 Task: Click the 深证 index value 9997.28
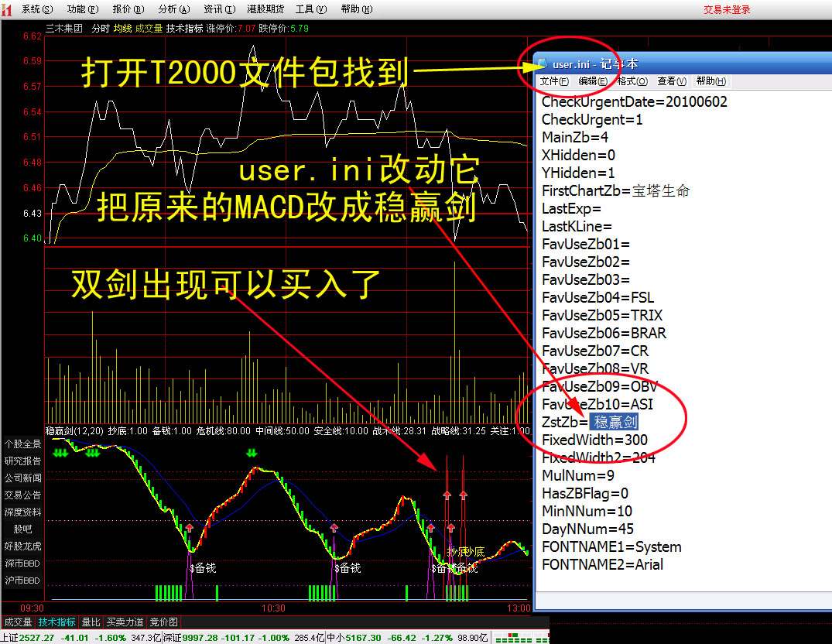pos(200,638)
